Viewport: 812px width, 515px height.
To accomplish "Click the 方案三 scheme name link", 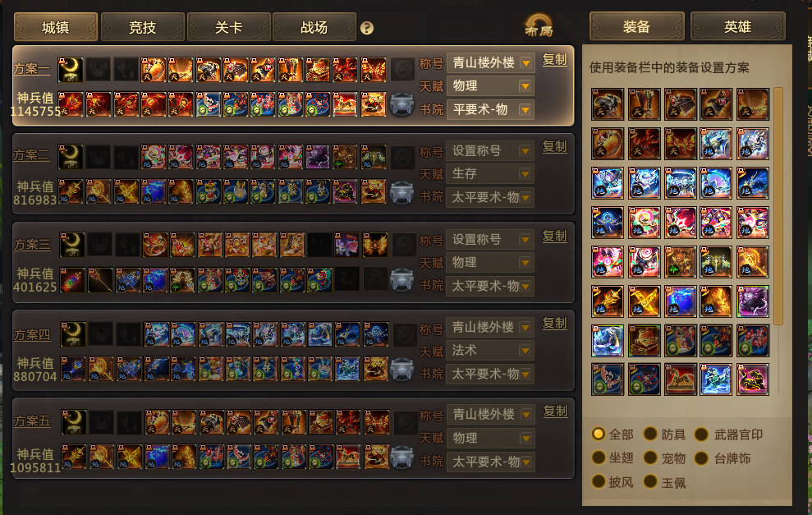I will click(x=32, y=245).
